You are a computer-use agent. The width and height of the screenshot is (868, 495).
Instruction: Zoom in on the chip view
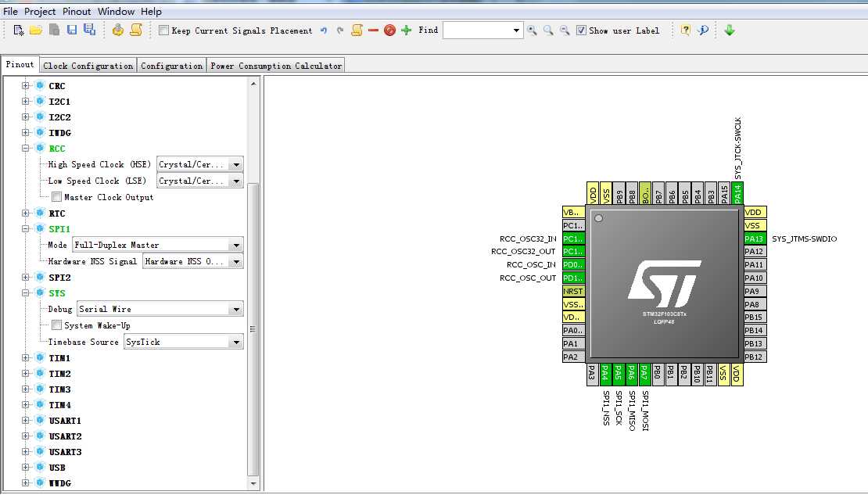(x=532, y=30)
